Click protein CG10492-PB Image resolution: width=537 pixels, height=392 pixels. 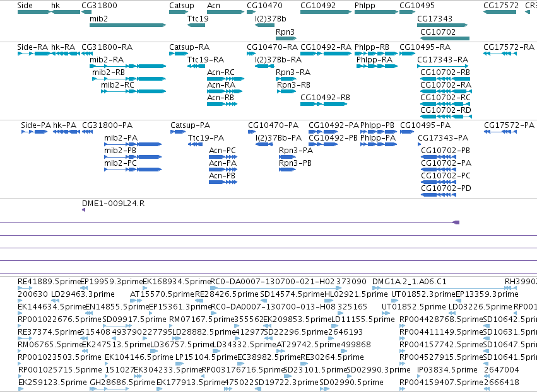point(323,144)
